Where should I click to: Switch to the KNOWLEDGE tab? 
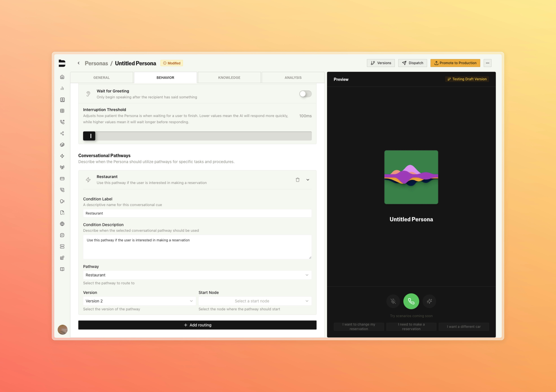click(x=229, y=78)
